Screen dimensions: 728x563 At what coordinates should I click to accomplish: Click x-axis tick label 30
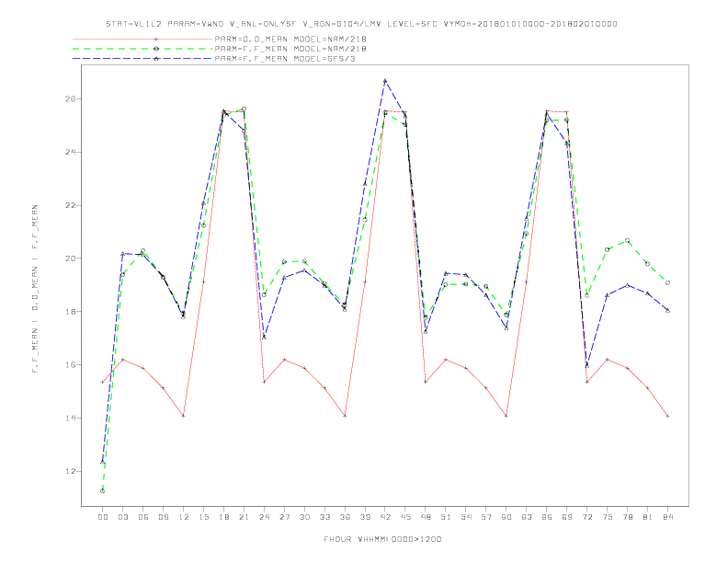(304, 517)
